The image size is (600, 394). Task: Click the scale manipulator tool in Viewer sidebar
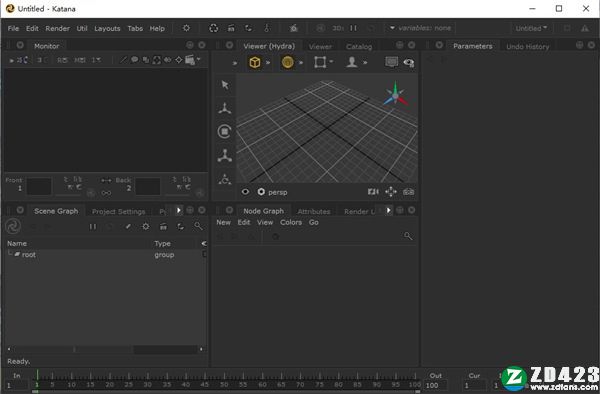point(225,156)
